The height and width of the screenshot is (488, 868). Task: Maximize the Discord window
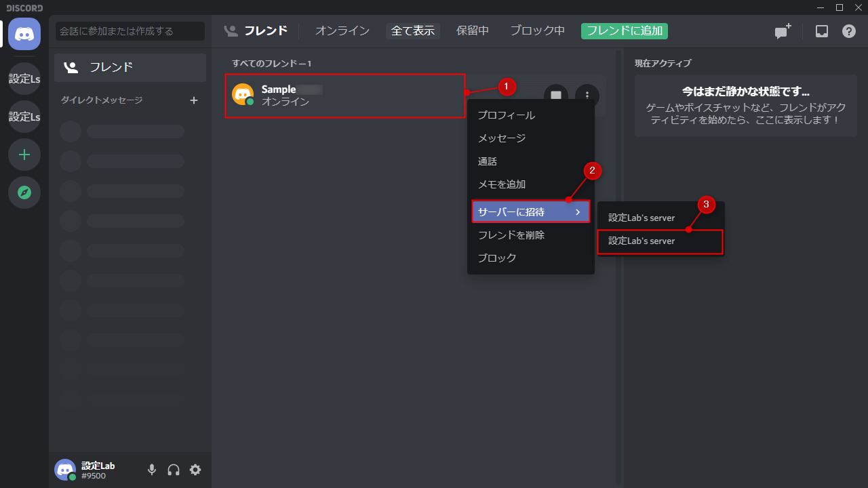(840, 7)
